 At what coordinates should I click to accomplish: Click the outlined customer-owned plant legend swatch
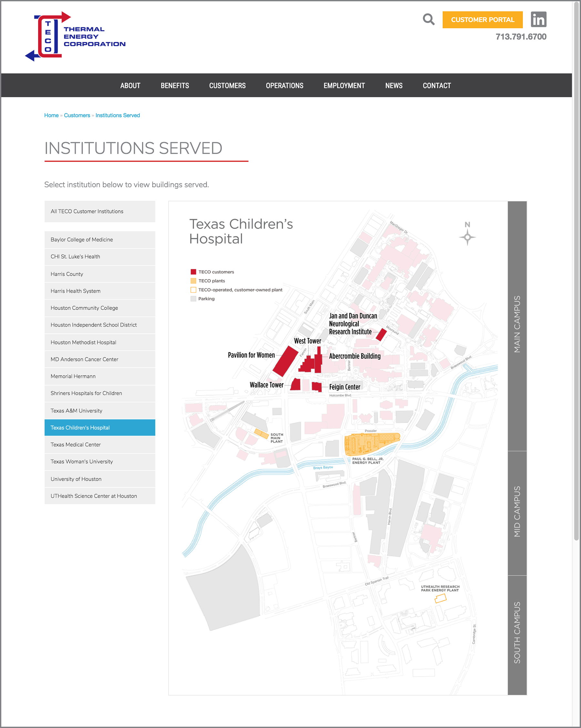click(193, 290)
